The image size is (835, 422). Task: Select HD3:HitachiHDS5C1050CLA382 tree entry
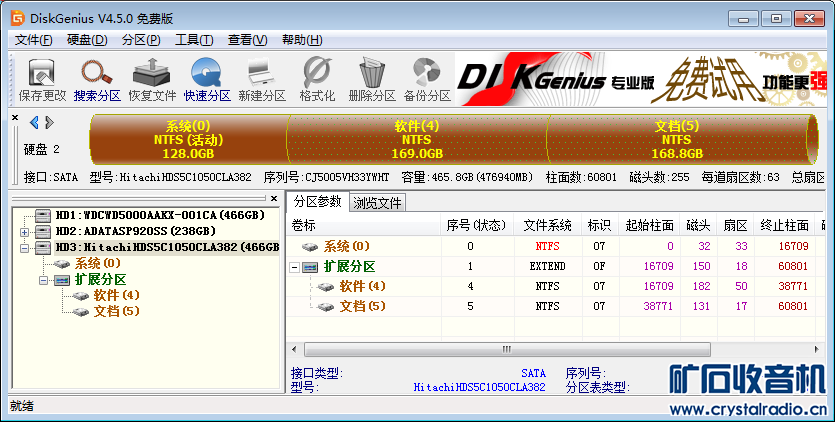coord(167,247)
